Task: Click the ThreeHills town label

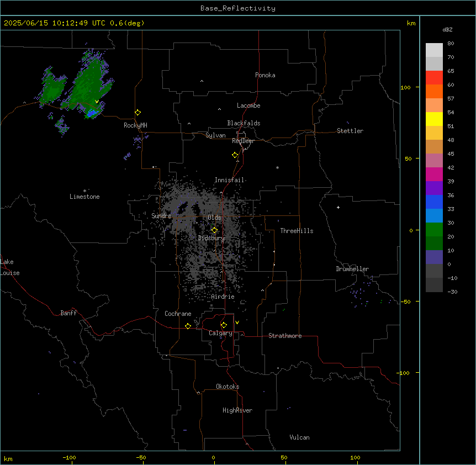Action: tap(297, 231)
